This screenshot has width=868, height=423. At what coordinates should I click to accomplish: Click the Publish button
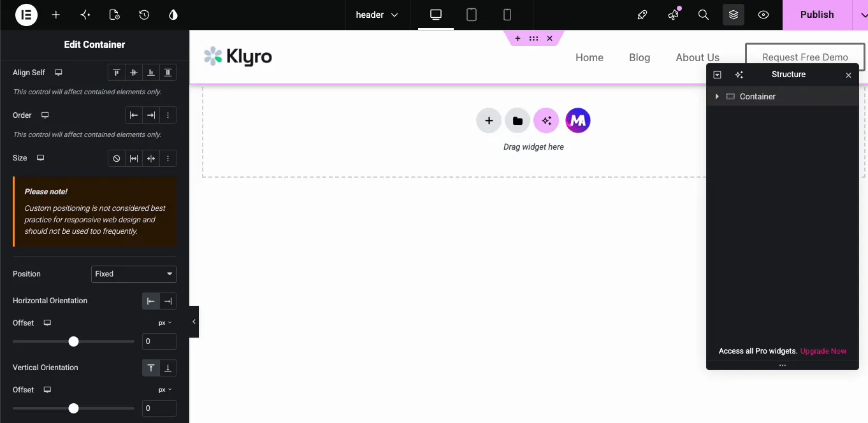click(x=817, y=15)
